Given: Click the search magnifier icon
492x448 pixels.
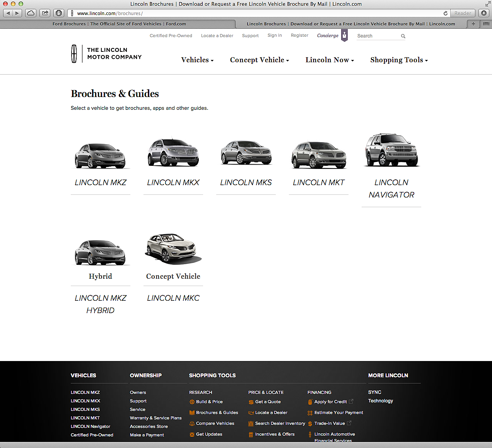Looking at the screenshot, I should coord(403,36).
